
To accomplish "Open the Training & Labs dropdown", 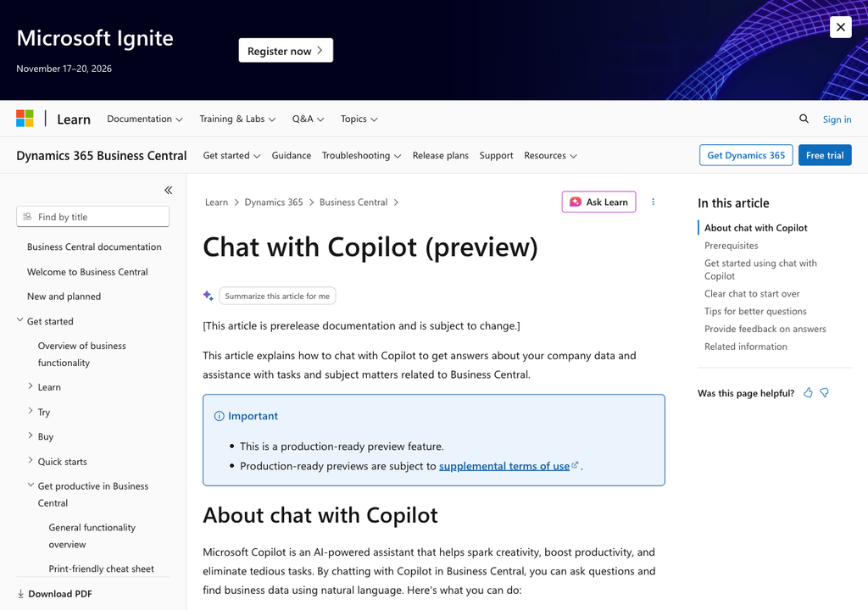I will (x=237, y=119).
